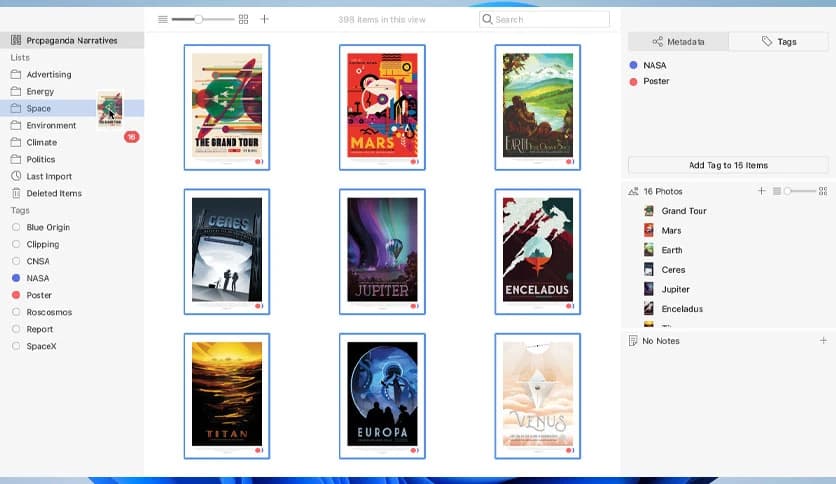
Task: Select the Ceres poster thumbnail
Action: click(x=227, y=252)
